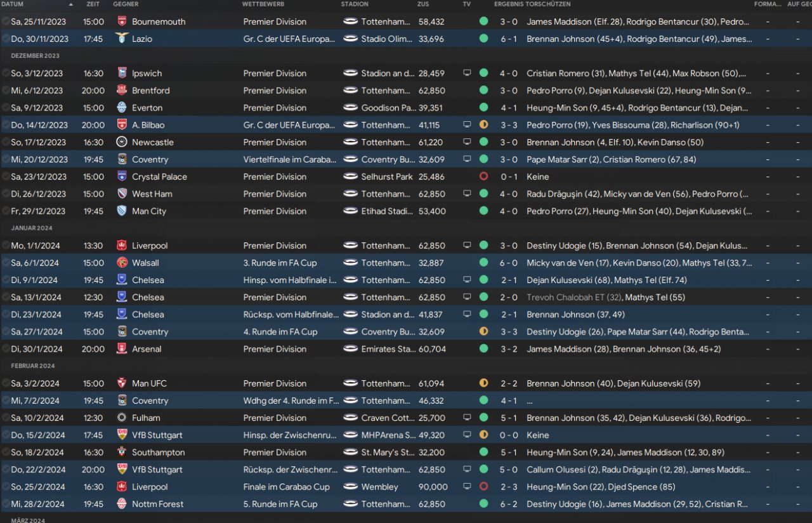The width and height of the screenshot is (812, 523).
Task: Select the Walsall club crest
Action: [122, 262]
